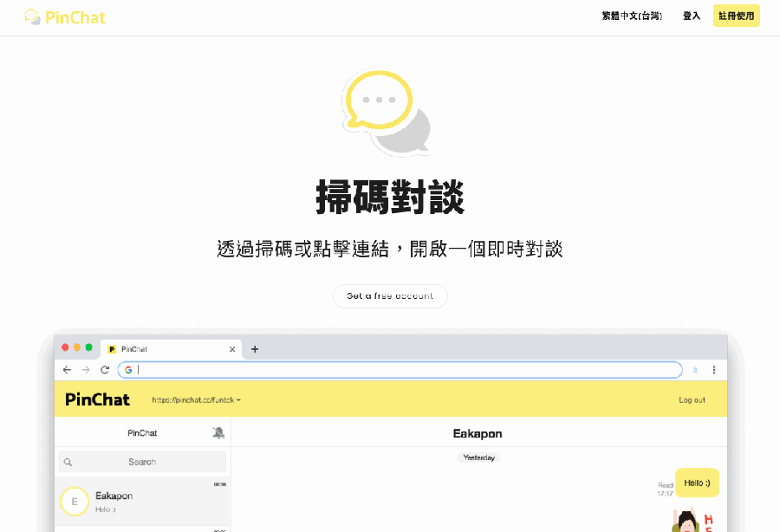780x532 pixels.
Task: Click the three-dot browser menu icon
Action: (714, 369)
